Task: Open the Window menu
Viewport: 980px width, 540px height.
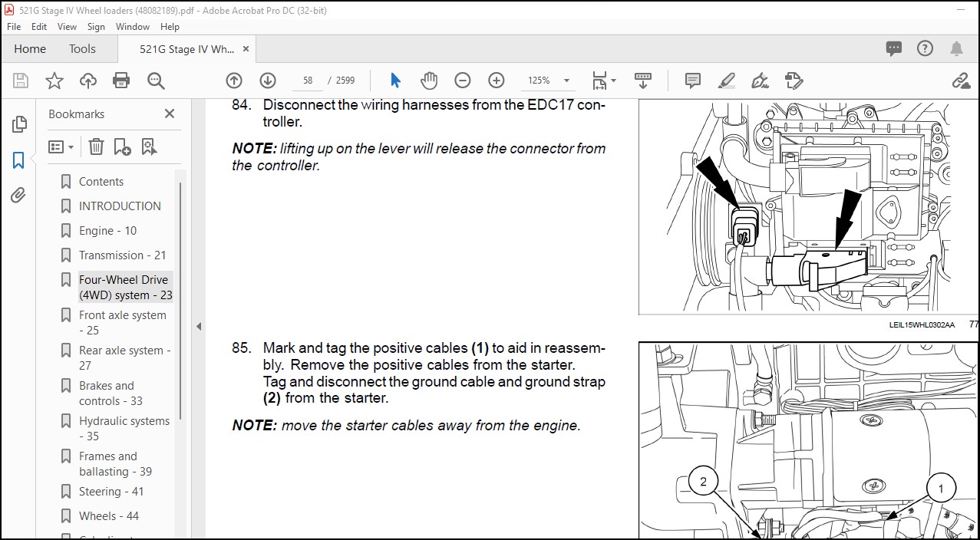Action: pyautogui.click(x=133, y=26)
